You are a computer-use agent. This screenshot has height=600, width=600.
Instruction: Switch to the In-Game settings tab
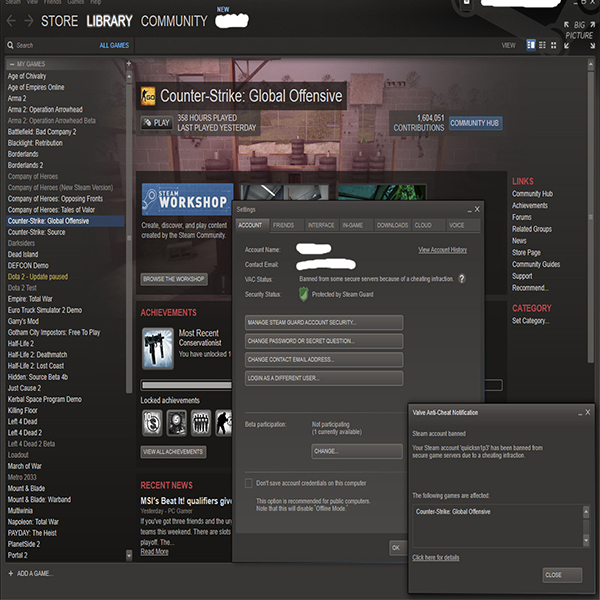[x=356, y=225]
